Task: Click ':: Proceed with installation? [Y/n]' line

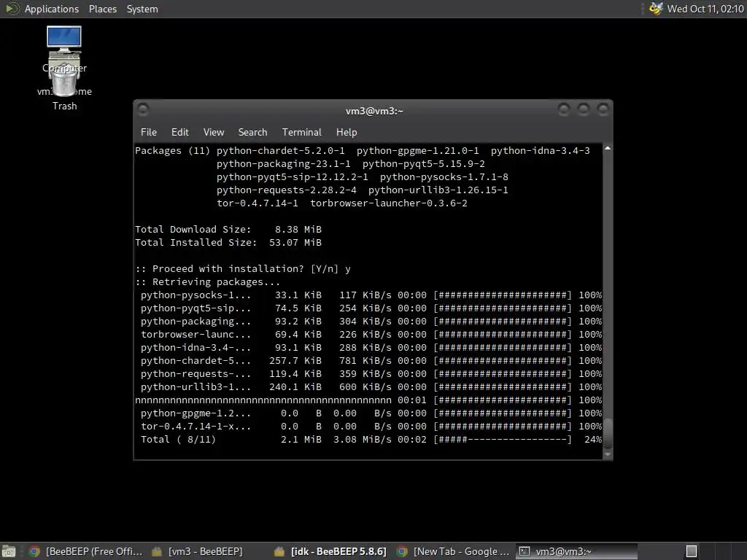Action: [236, 269]
